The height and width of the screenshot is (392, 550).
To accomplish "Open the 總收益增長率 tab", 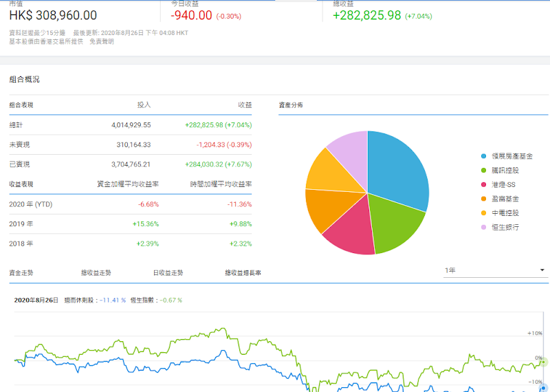I will click(x=243, y=272).
